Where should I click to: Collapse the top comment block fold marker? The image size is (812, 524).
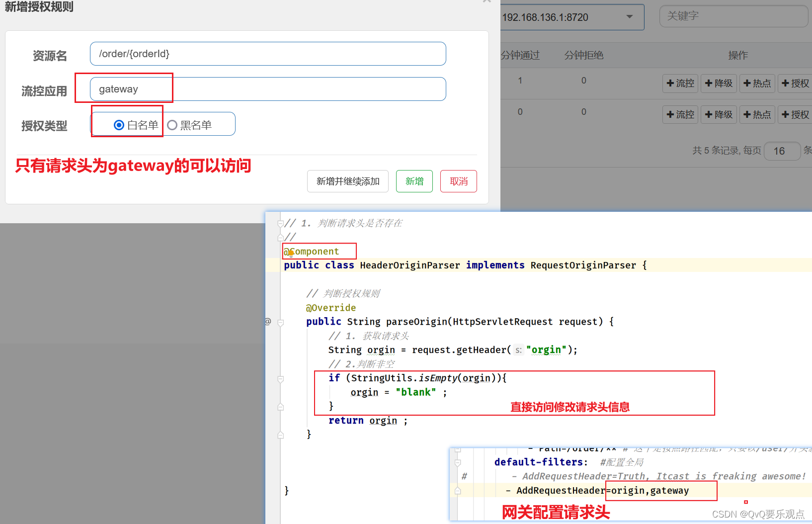tap(280, 224)
